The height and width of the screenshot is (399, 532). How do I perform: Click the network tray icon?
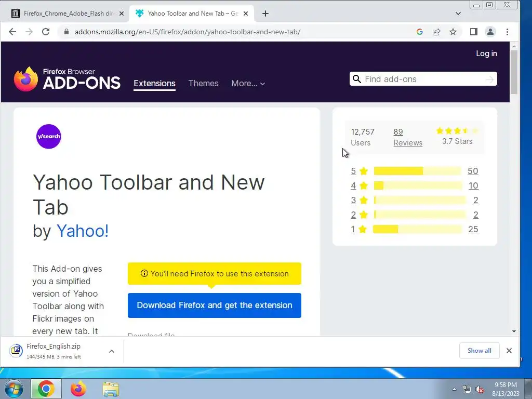coord(467,390)
